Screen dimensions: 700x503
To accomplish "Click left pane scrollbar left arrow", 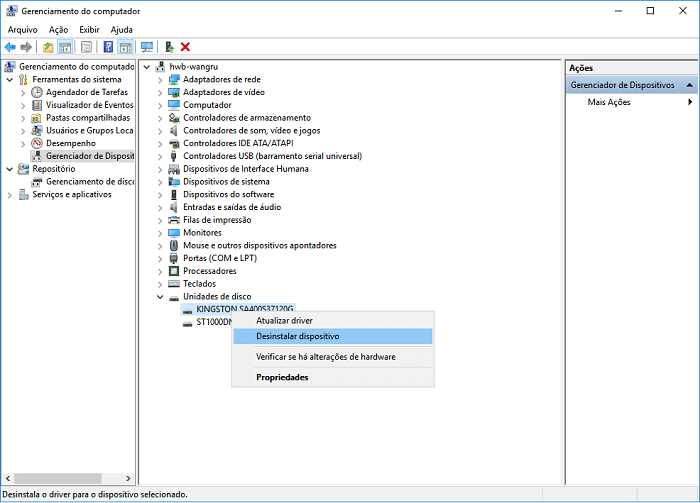I will click(8, 478).
